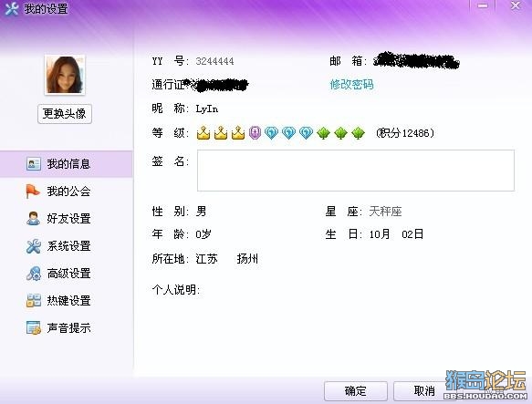The height and width of the screenshot is (404, 532).
Task: Click the purple shield level icon
Action: click(x=255, y=133)
